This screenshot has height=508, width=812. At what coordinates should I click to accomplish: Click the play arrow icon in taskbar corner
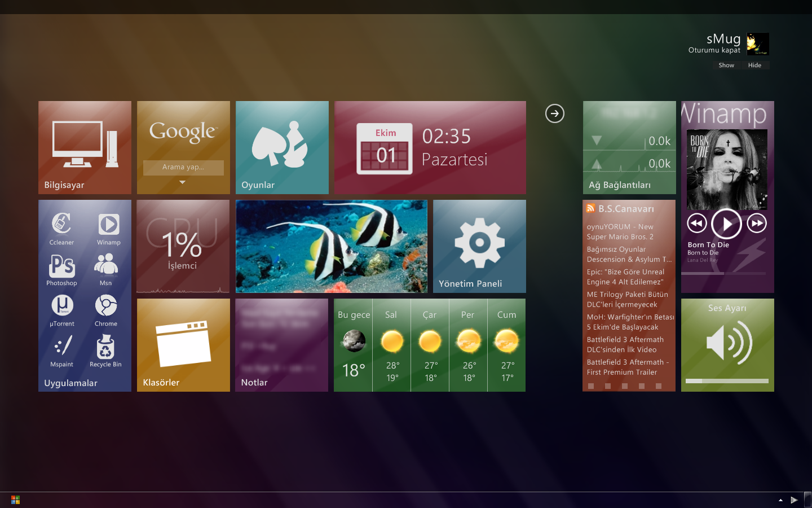pyautogui.click(x=794, y=500)
